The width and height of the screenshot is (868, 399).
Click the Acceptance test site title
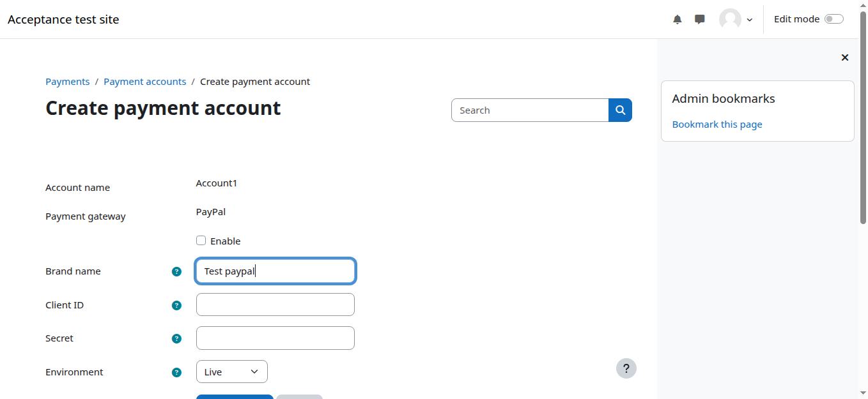tap(63, 19)
